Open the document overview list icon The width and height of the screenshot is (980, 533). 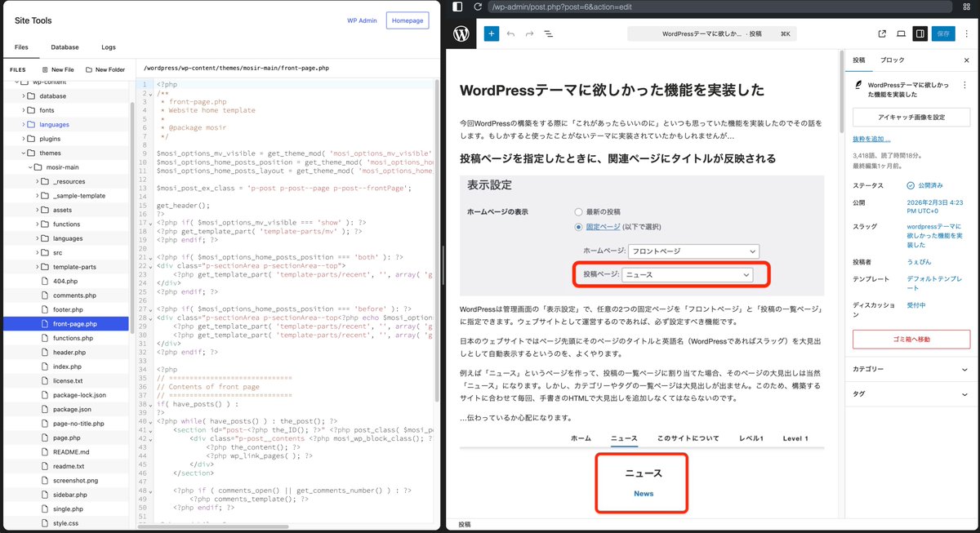click(548, 33)
